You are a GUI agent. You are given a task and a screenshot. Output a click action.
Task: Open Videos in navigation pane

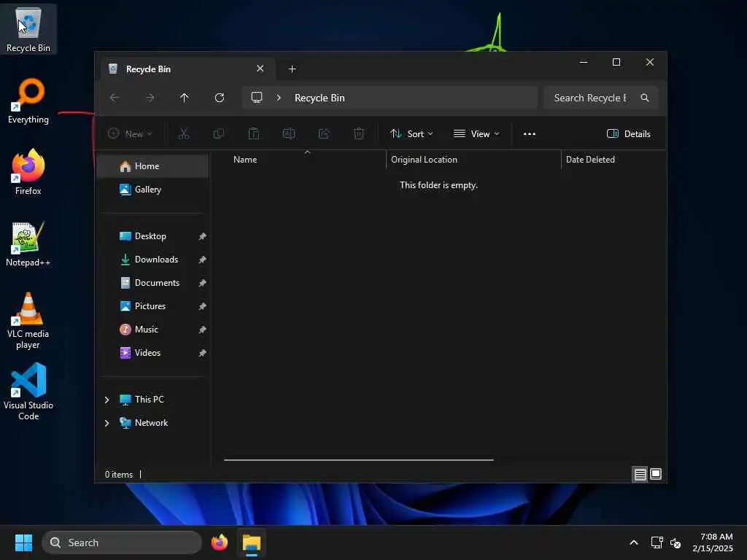click(152, 353)
